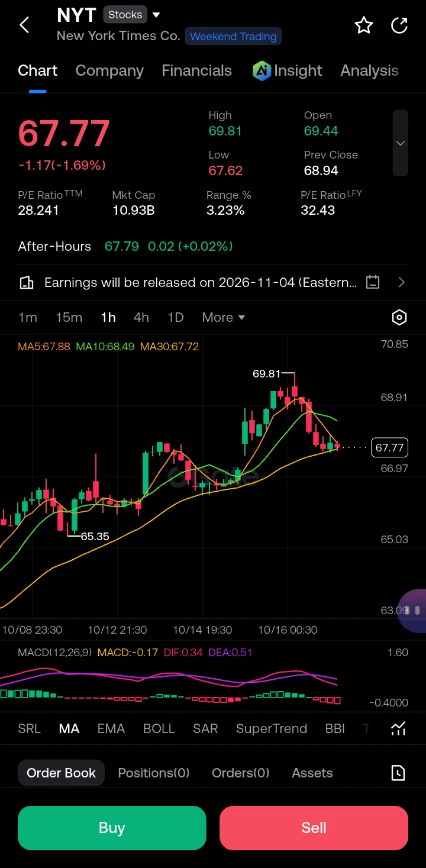426x868 pixels.
Task: Tap the 69.81 high marker on chart
Action: [266, 374]
